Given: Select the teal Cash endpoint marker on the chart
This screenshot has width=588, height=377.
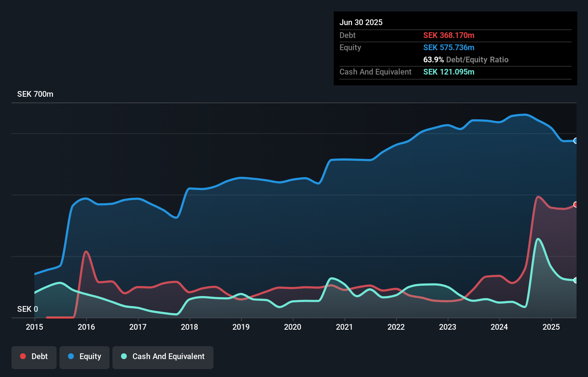Looking at the screenshot, I should (x=575, y=280).
